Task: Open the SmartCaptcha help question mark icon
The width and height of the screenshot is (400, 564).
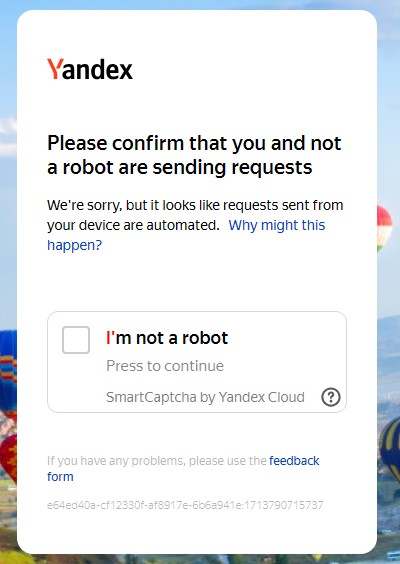Action: pos(331,397)
